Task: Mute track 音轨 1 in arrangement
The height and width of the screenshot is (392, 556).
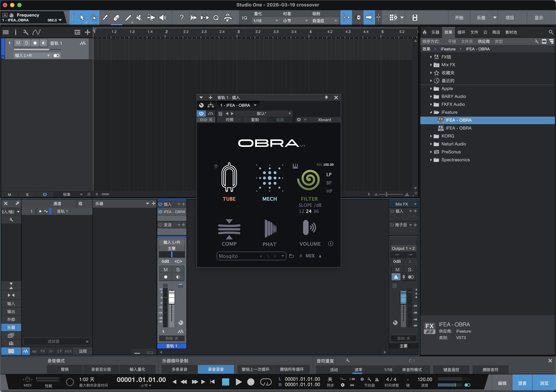Action: 18,43
